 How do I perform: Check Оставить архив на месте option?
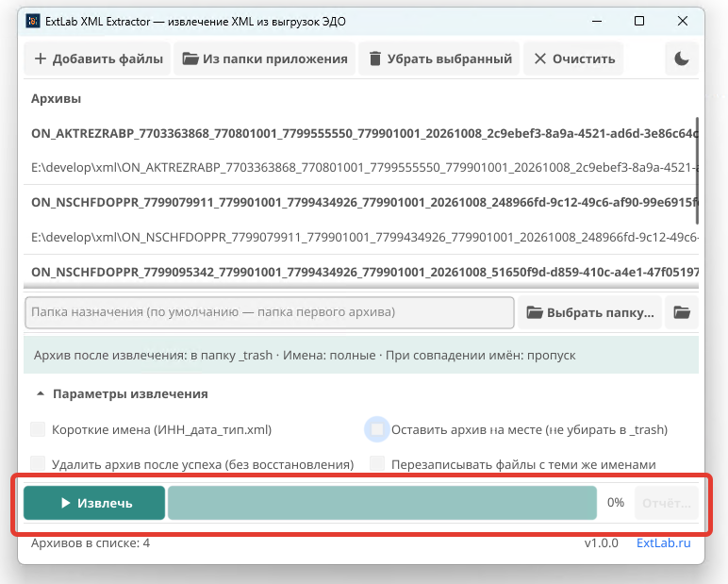(377, 429)
